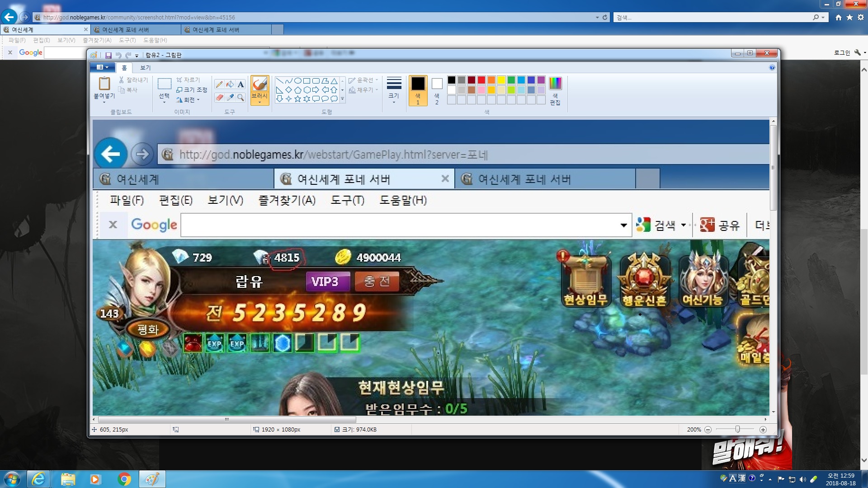This screenshot has width=868, height=488.
Task: Close the Google toolbar with its X button
Action: tap(10, 52)
